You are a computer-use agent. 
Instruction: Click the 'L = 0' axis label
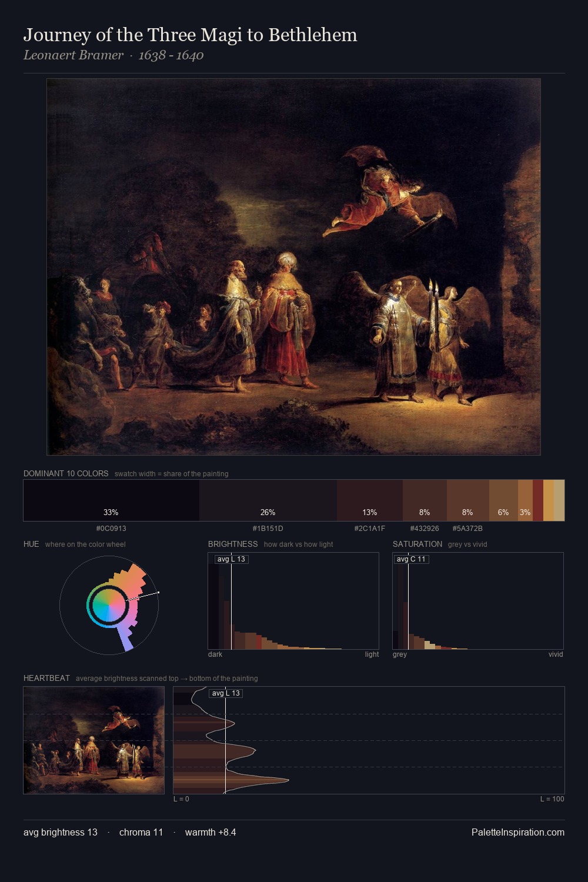[181, 799]
